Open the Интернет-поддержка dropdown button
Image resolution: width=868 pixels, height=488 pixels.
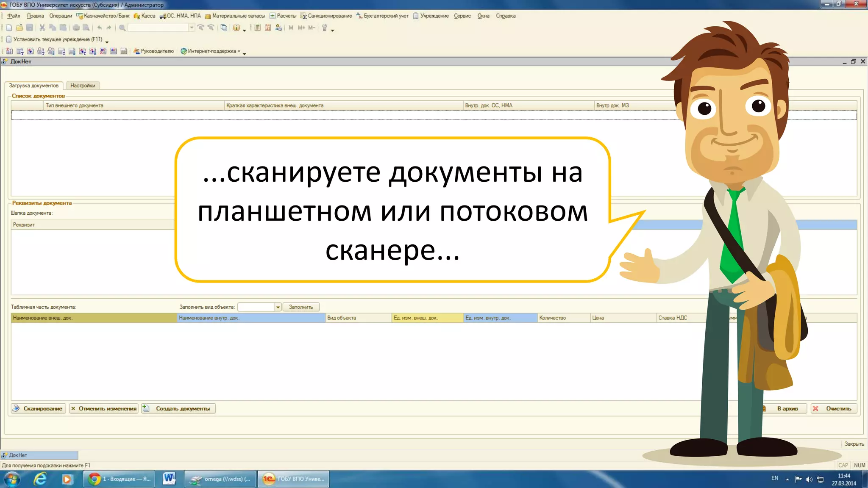tap(211, 51)
